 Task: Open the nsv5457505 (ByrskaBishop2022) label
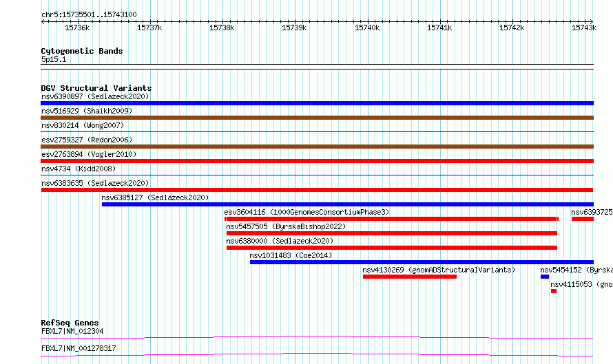pos(286,226)
